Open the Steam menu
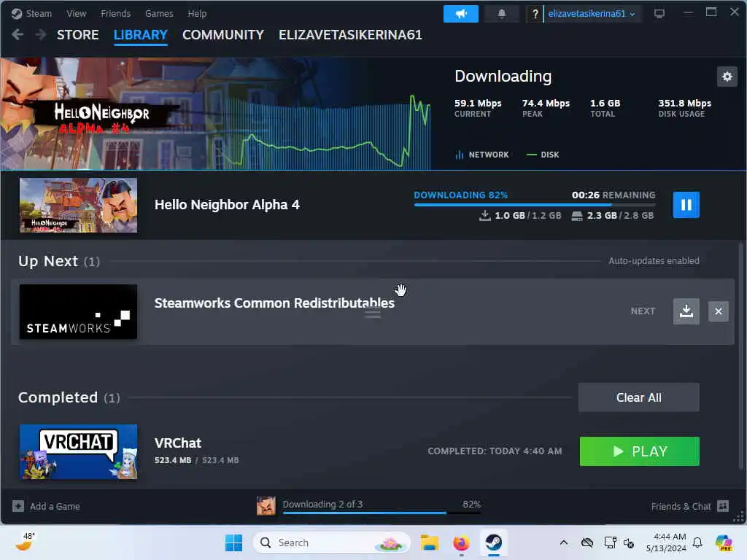The height and width of the screenshot is (560, 747). click(x=39, y=13)
